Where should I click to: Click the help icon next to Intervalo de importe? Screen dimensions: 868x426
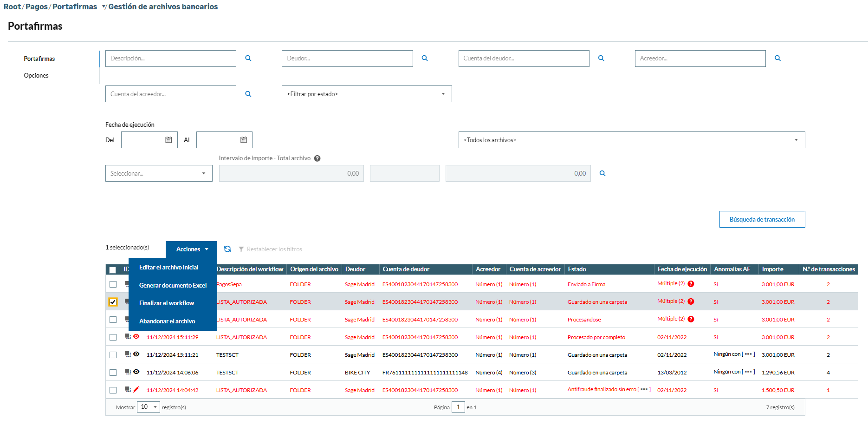(317, 158)
